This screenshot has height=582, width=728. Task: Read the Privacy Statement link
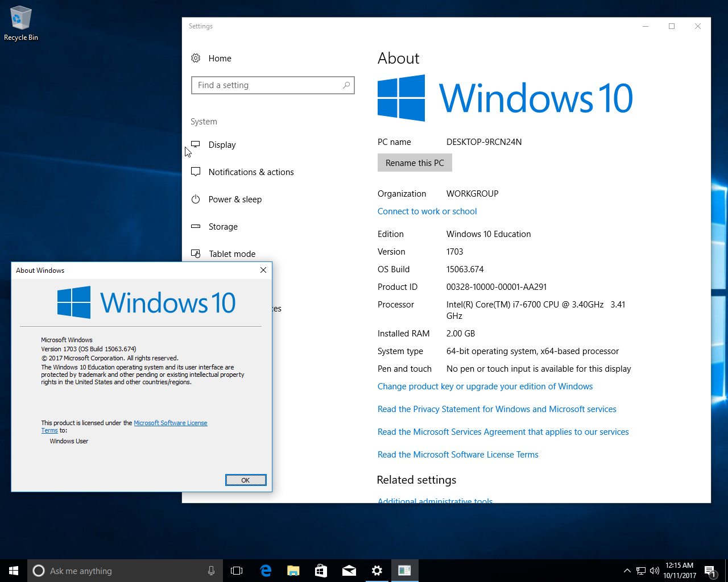pyautogui.click(x=497, y=409)
